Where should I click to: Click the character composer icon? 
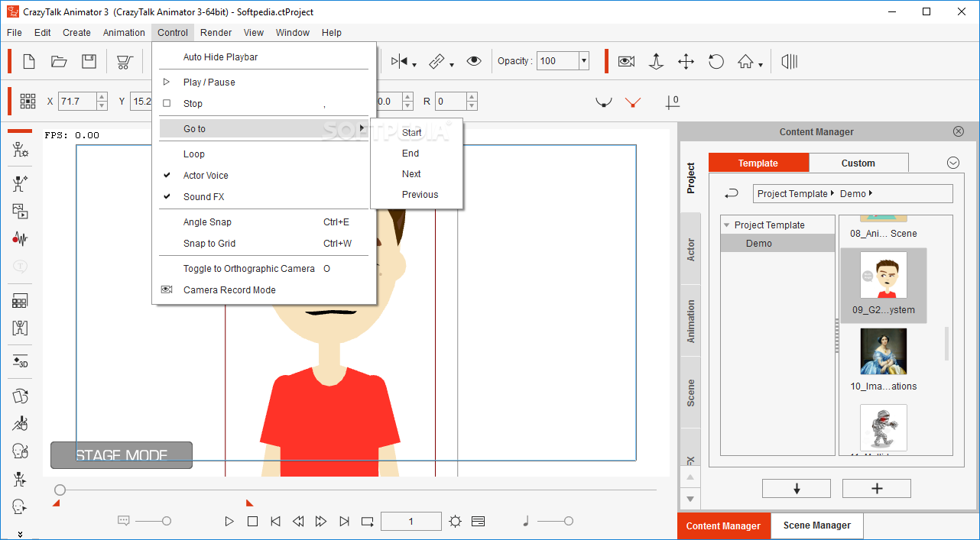[21, 149]
